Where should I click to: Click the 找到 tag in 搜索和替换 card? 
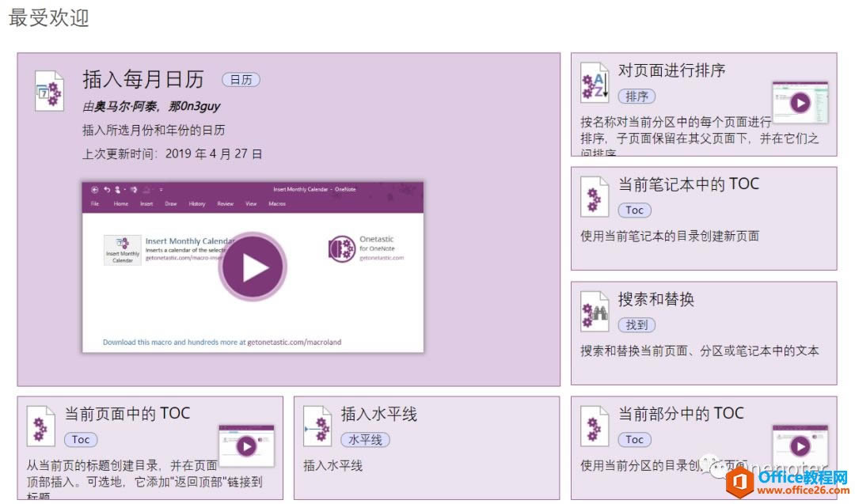click(637, 324)
